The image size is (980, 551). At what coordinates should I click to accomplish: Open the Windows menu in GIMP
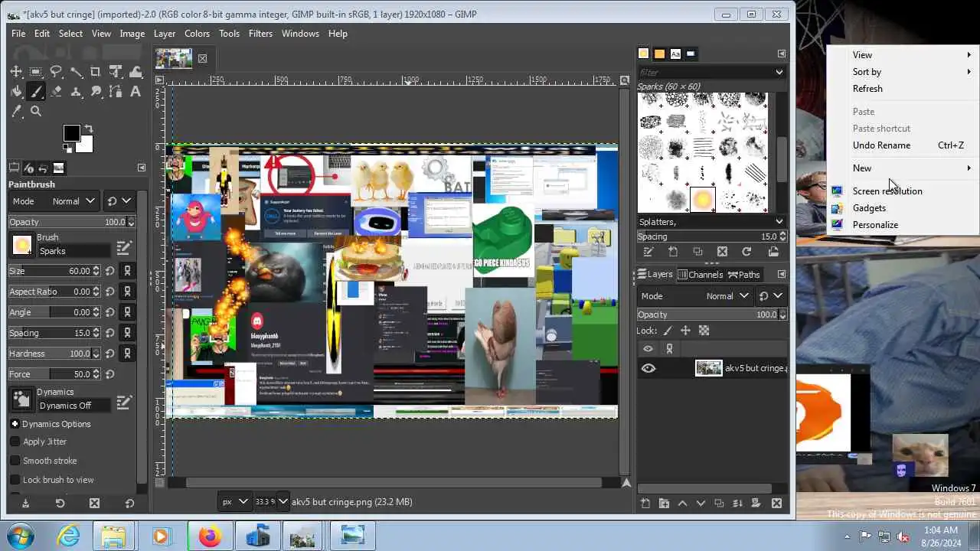[x=300, y=34]
